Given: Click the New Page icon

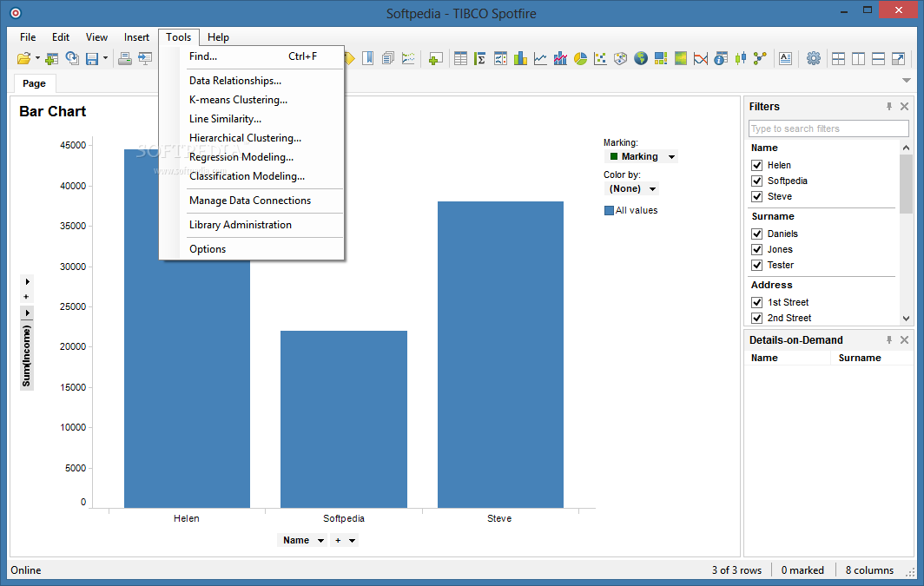Looking at the screenshot, I should point(435,58).
